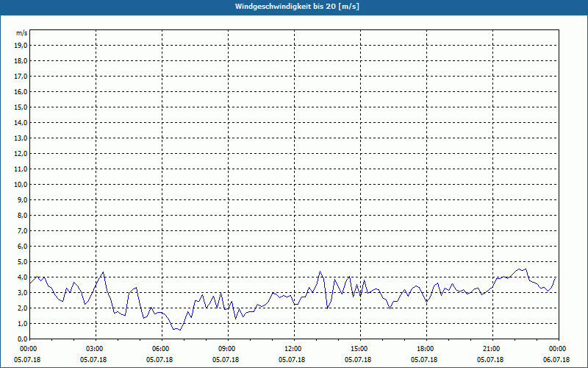Screen dimensions: 588x368
Task: Click the wind curve peak just after 13:00
Action: [320, 271]
